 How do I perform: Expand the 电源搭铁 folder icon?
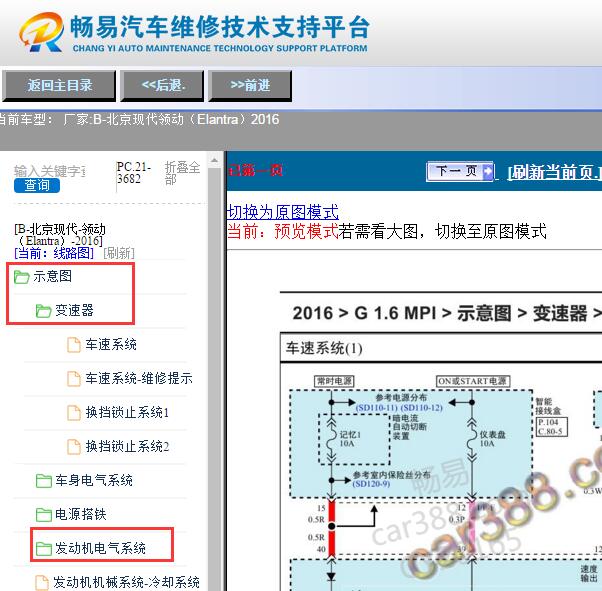click(x=43, y=515)
